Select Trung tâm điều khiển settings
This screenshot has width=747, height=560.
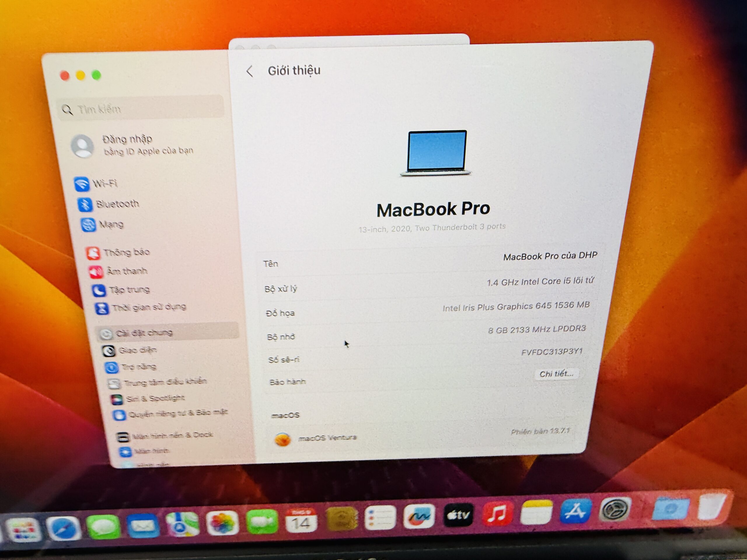pos(157,382)
